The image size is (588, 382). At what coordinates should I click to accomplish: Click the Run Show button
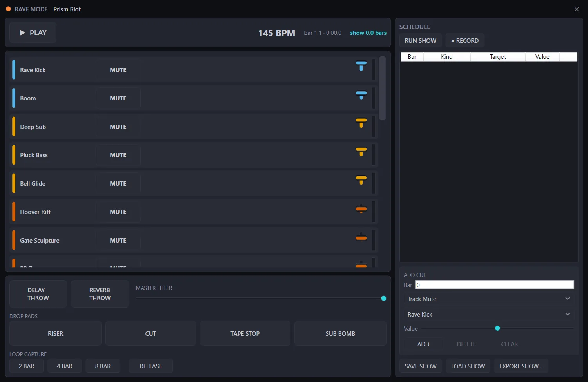(421, 40)
